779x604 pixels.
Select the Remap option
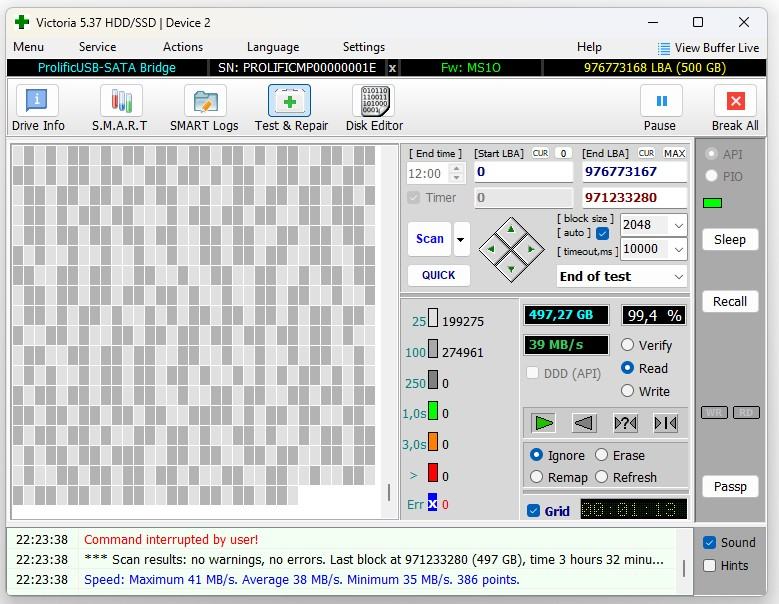click(537, 477)
